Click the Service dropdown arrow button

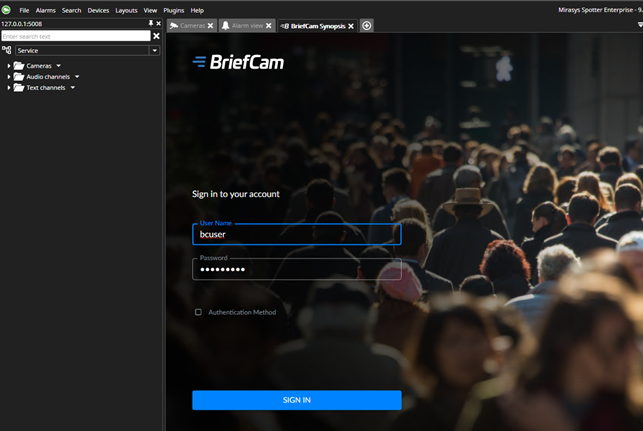point(155,50)
